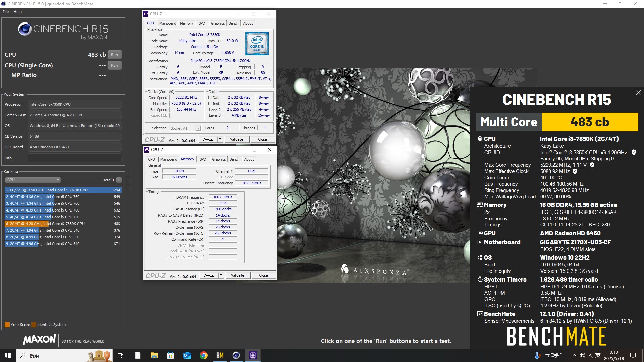This screenshot has width=644, height=362.
Task: Click Tools button in upper CPU-Z
Action: click(x=208, y=139)
